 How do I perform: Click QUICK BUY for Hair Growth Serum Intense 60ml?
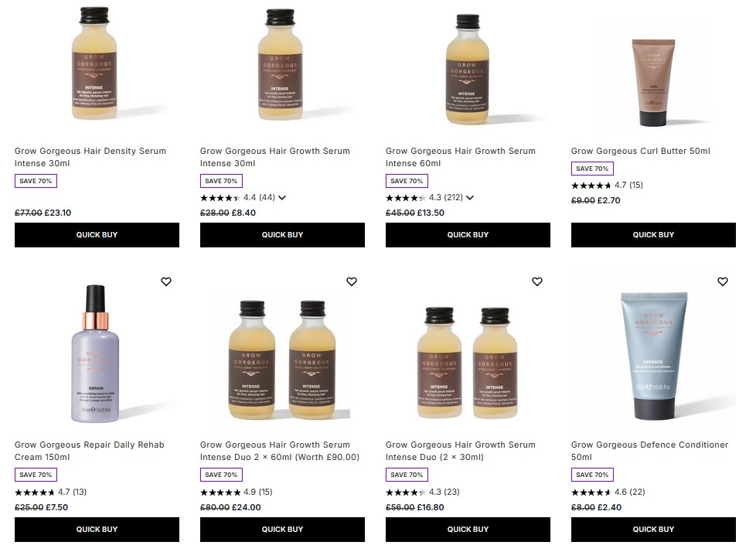tap(468, 234)
